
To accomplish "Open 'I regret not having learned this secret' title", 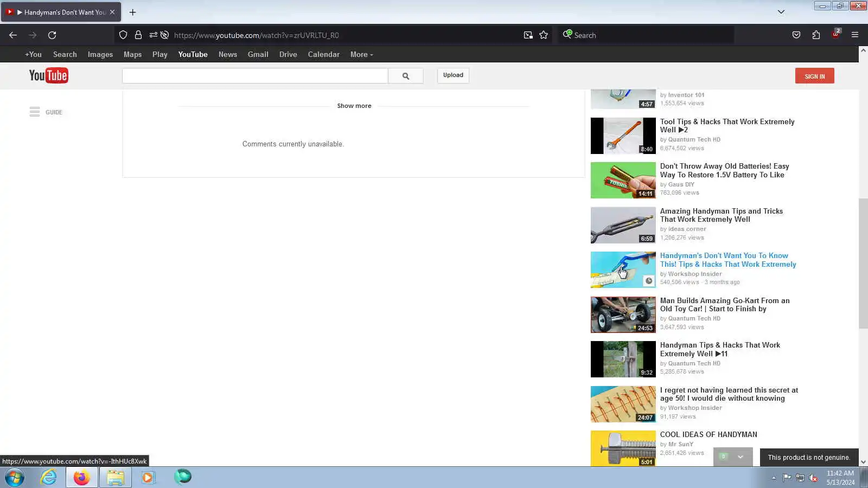I will click(729, 394).
